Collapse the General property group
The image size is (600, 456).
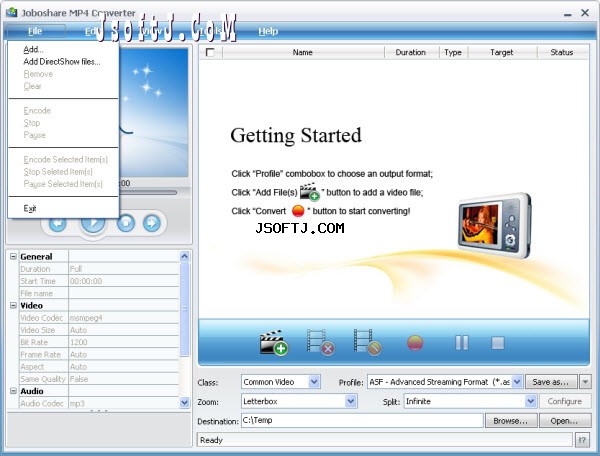click(13, 256)
